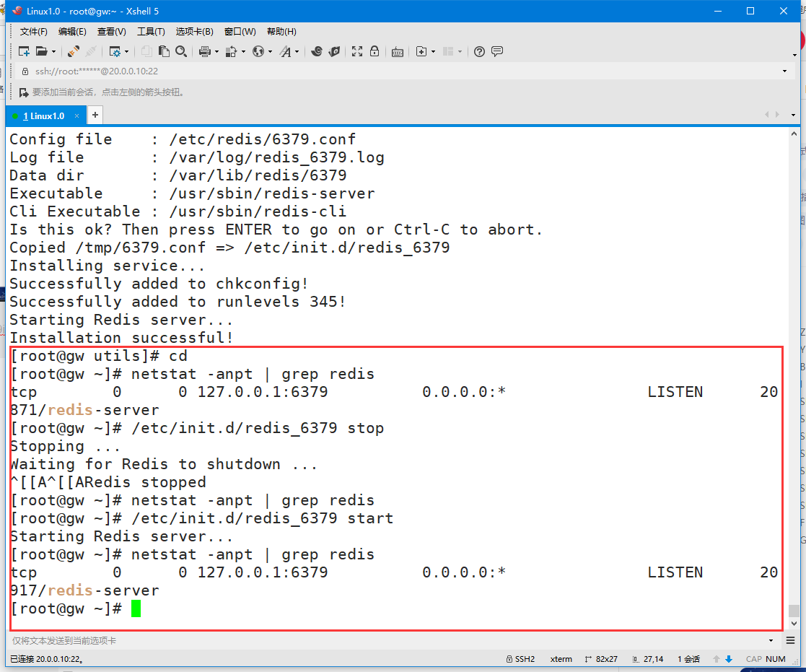Close the Linux1.0 tab with its x
This screenshot has width=806, height=672.
pos(77,116)
